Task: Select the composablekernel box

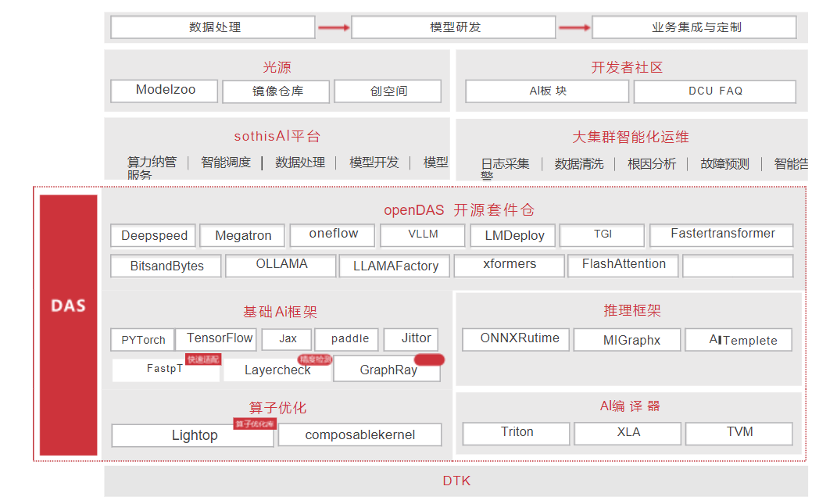Action: [359, 435]
